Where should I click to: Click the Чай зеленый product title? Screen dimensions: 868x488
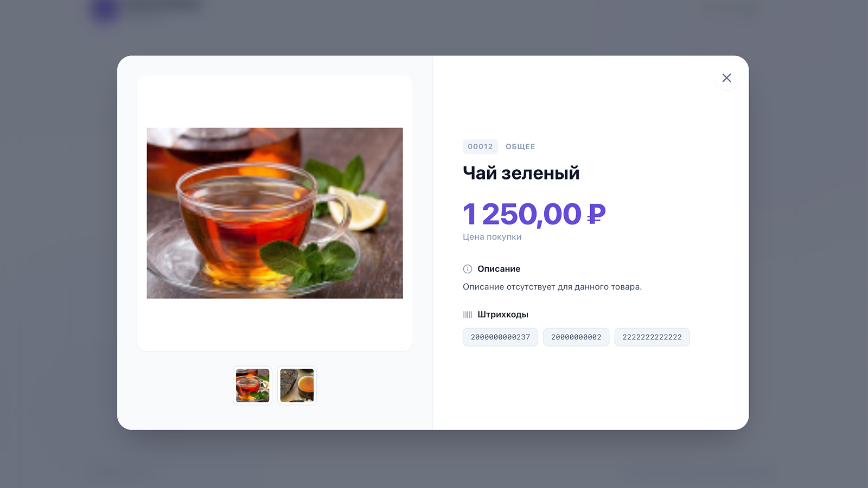pos(521,173)
